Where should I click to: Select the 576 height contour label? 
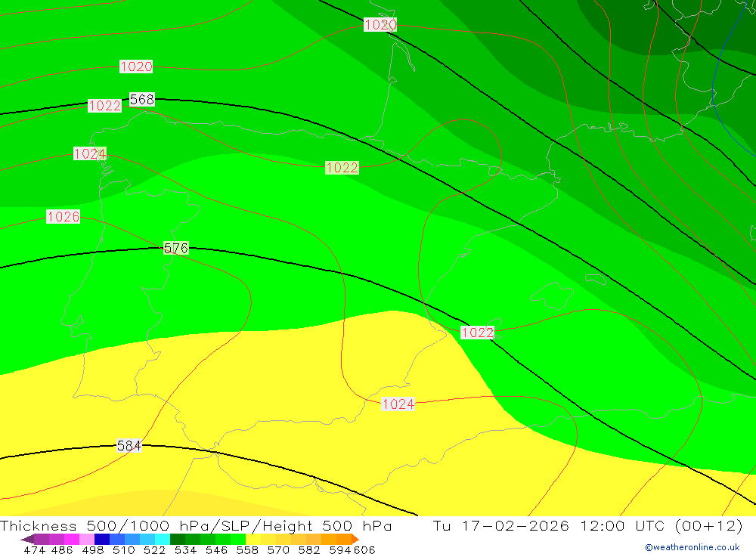click(x=176, y=249)
